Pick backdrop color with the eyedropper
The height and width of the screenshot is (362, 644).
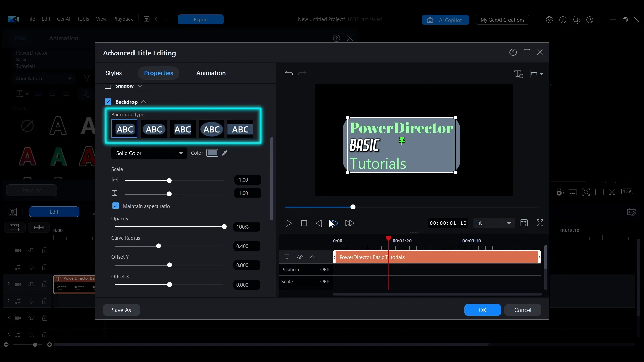tap(225, 153)
